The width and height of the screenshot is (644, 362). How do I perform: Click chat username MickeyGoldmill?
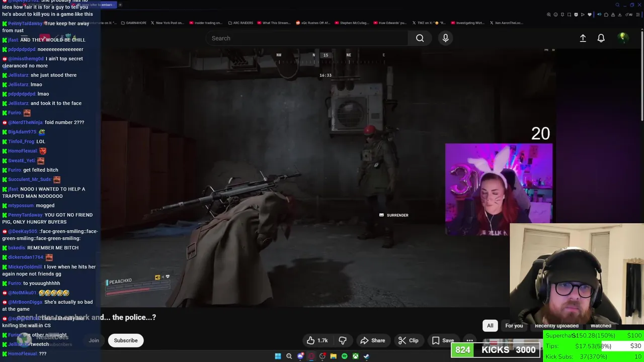pyautogui.click(x=25, y=267)
